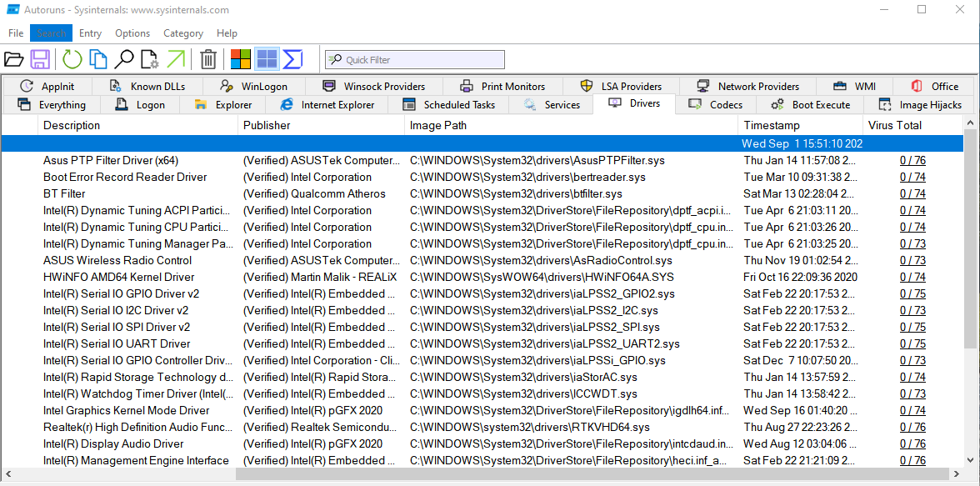Select the Intel Graphics Kernel Mode Driver row
Image resolution: width=980 pixels, height=486 pixels.
tap(482, 410)
